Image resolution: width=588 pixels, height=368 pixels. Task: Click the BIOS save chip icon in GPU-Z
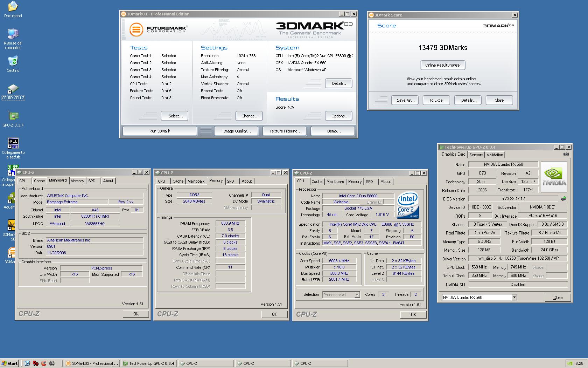pos(563,199)
